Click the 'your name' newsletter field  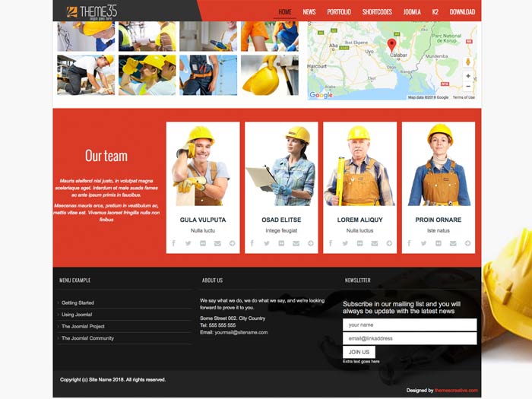pos(410,325)
